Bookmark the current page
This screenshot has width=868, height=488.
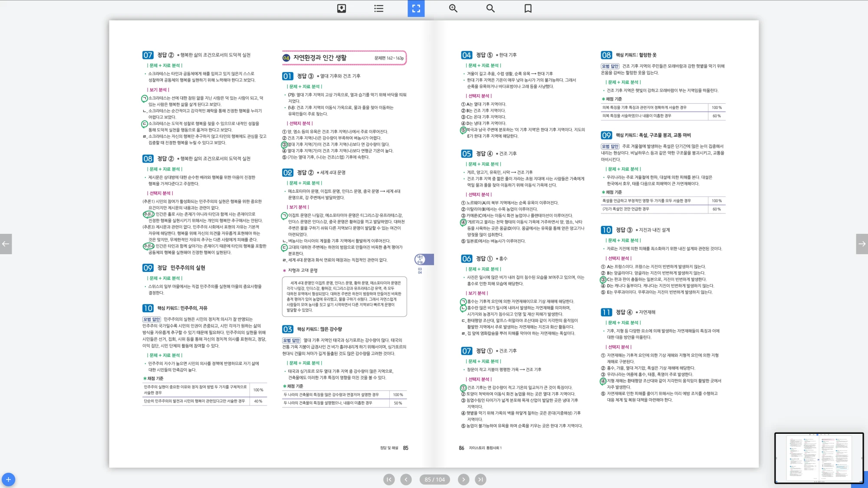point(528,8)
